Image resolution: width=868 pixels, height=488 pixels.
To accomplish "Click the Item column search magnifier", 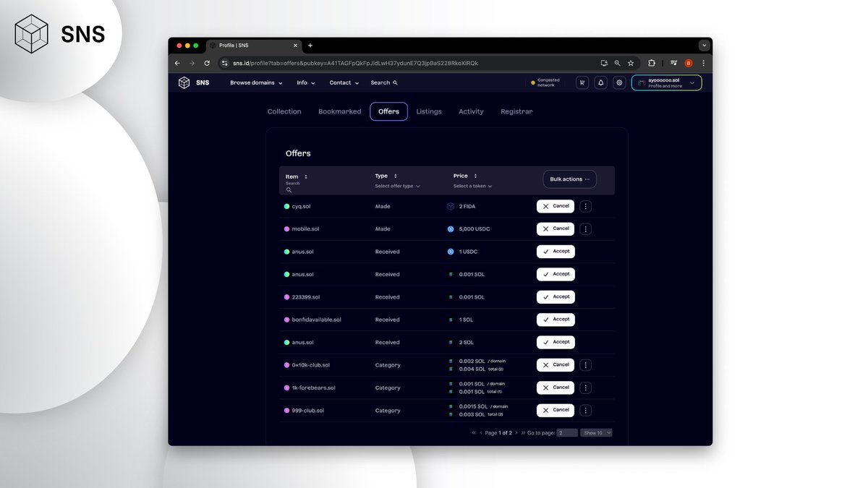I will coord(289,190).
